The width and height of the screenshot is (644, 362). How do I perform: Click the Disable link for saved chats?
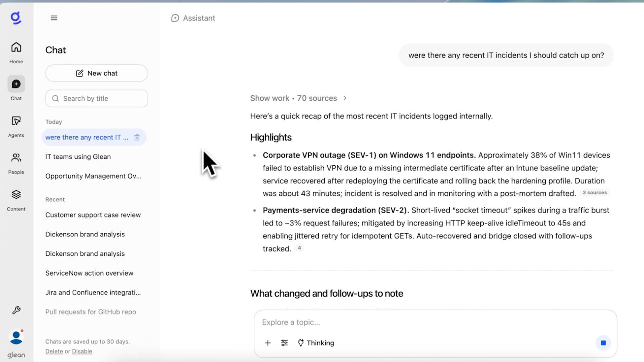[x=82, y=351]
